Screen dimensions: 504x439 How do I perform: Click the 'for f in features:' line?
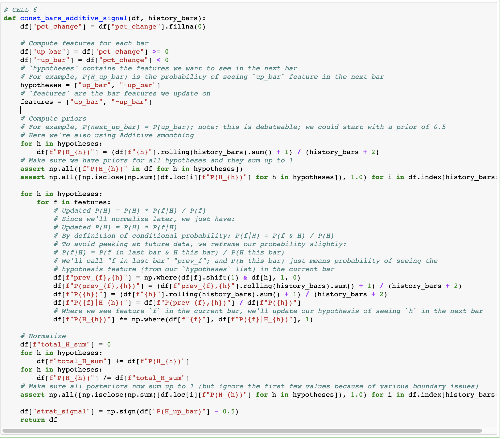(74, 202)
